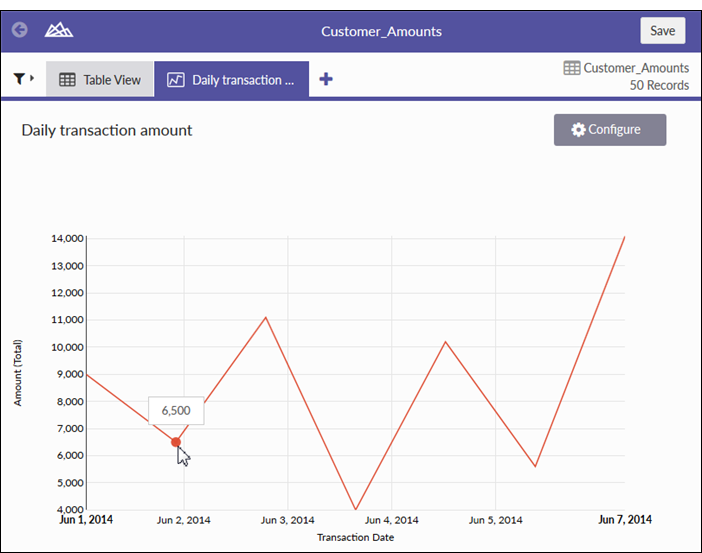
Task: Click the mountain logo icon
Action: coord(59,30)
